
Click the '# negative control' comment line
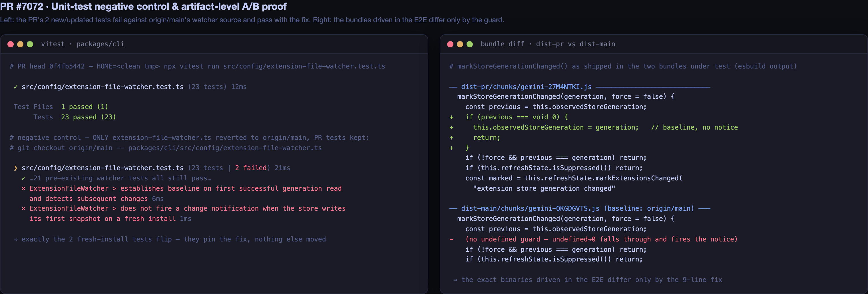pos(189,138)
